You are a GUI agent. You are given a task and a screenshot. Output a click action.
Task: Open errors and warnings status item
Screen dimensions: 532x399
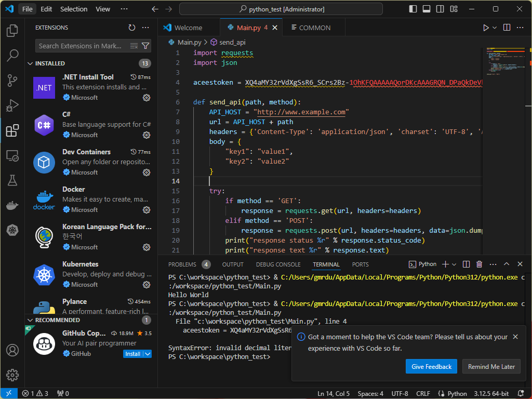coord(35,394)
